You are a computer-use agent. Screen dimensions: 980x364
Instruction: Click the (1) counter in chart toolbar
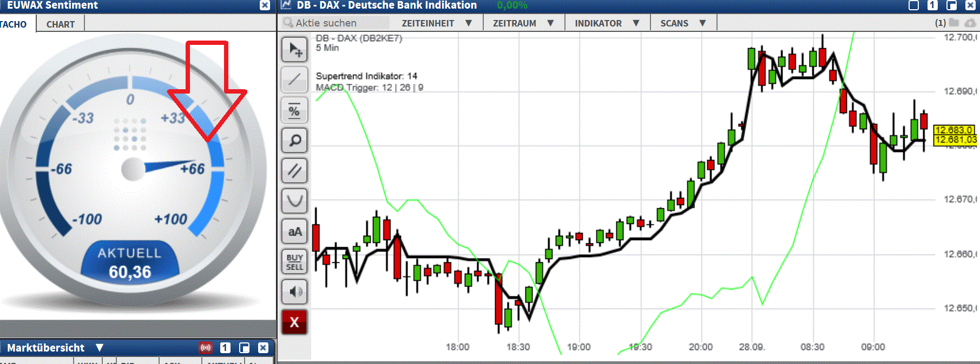940,23
